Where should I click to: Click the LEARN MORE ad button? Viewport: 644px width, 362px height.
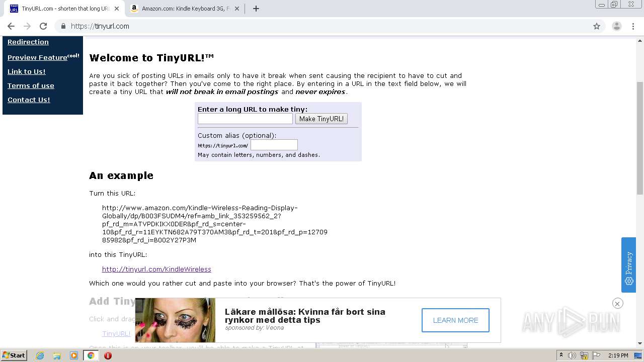point(455,320)
